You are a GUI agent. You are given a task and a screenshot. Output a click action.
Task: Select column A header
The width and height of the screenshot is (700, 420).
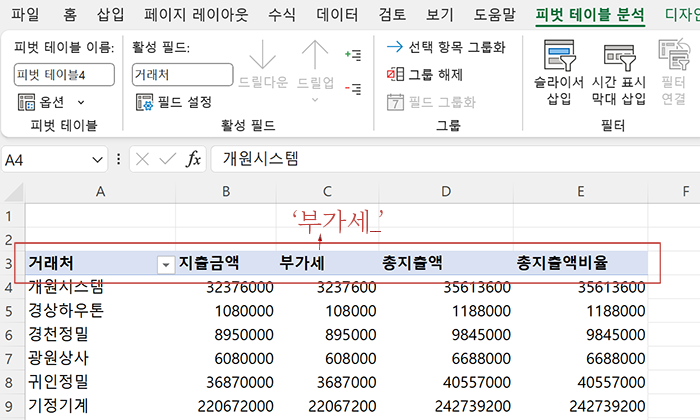click(x=100, y=192)
